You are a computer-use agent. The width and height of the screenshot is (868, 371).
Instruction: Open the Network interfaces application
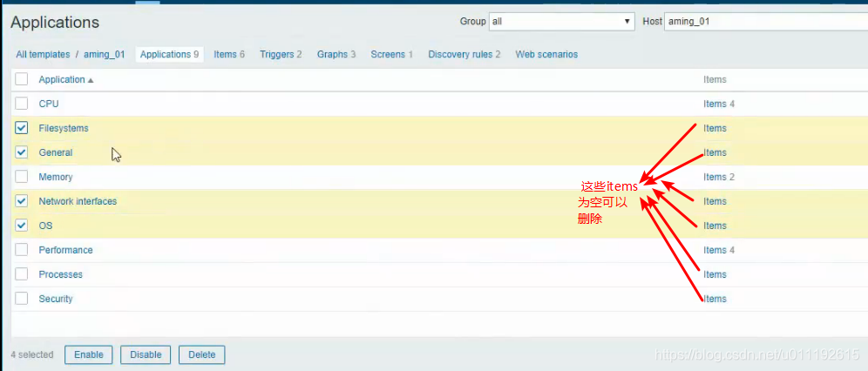[x=78, y=201]
